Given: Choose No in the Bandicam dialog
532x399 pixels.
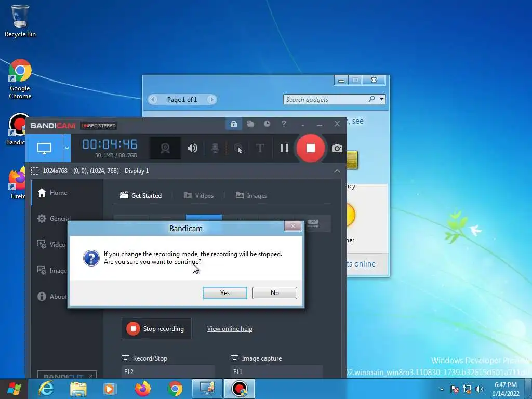Looking at the screenshot, I should click(x=274, y=293).
